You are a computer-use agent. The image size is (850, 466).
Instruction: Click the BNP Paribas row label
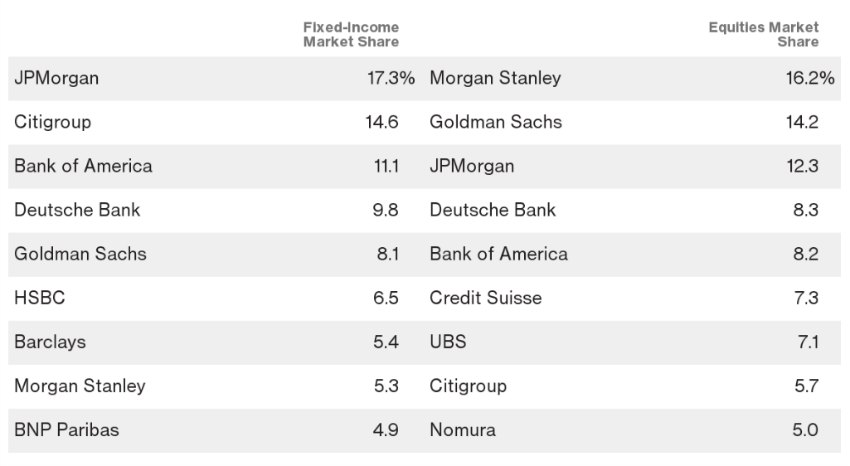coord(66,430)
